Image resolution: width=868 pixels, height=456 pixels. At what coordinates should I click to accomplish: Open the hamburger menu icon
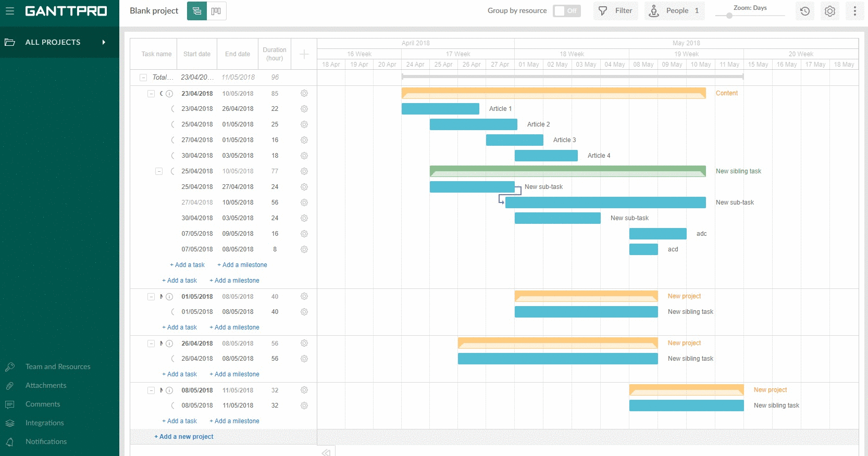pyautogui.click(x=10, y=11)
